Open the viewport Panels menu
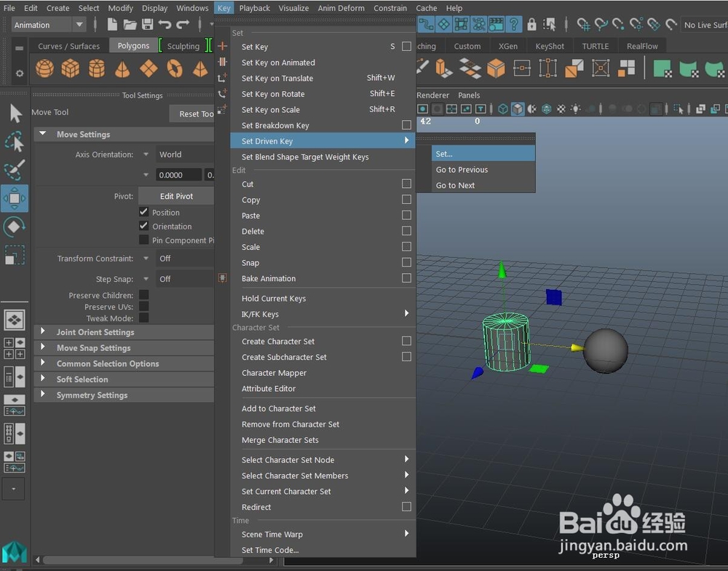Screen dimensions: 728x571 469,95
